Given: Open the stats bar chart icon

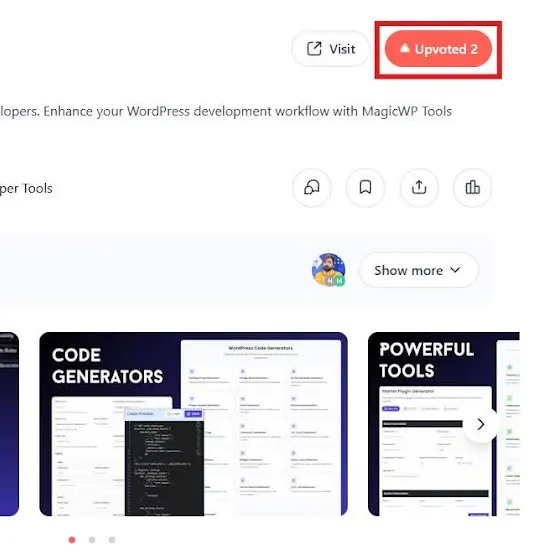Looking at the screenshot, I should 472,188.
